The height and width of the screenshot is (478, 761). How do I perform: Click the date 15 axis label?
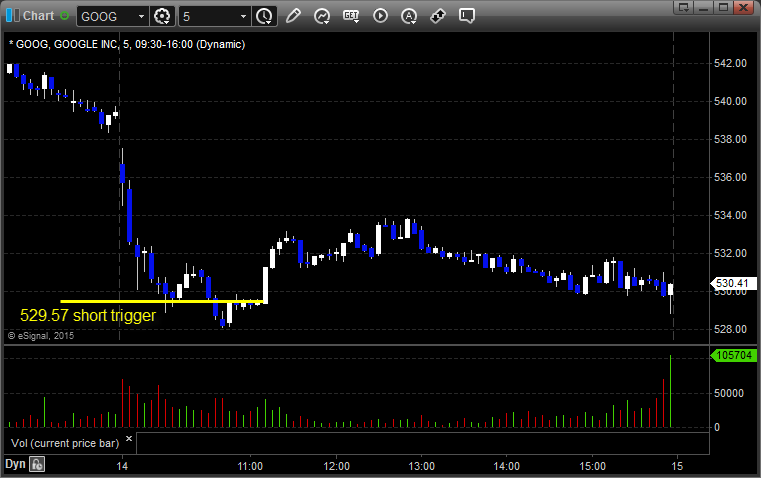pos(677,466)
